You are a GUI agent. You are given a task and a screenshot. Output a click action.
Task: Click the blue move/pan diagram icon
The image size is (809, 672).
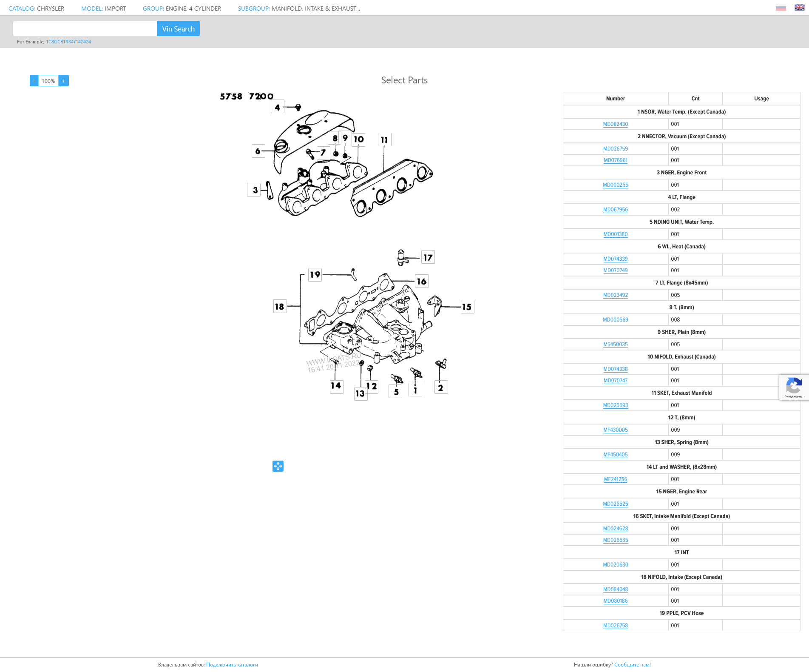(278, 466)
